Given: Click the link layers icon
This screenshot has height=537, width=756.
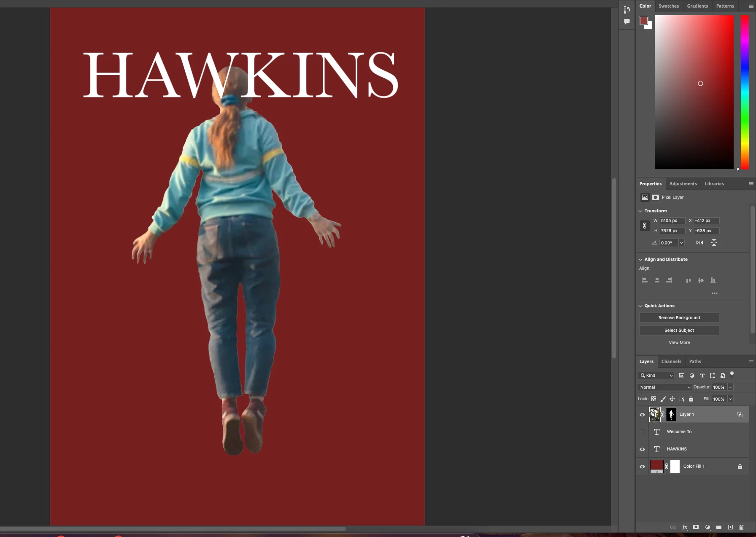Looking at the screenshot, I should point(673,527).
